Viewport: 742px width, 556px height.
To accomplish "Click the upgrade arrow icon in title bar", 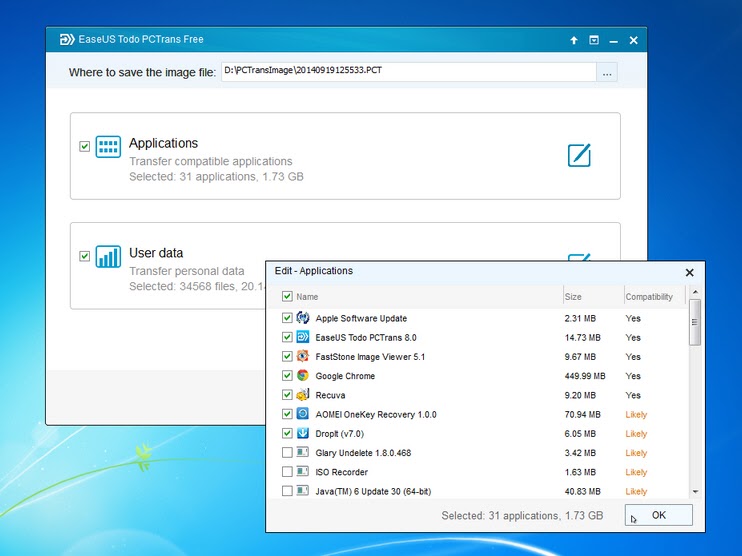I will (x=574, y=40).
